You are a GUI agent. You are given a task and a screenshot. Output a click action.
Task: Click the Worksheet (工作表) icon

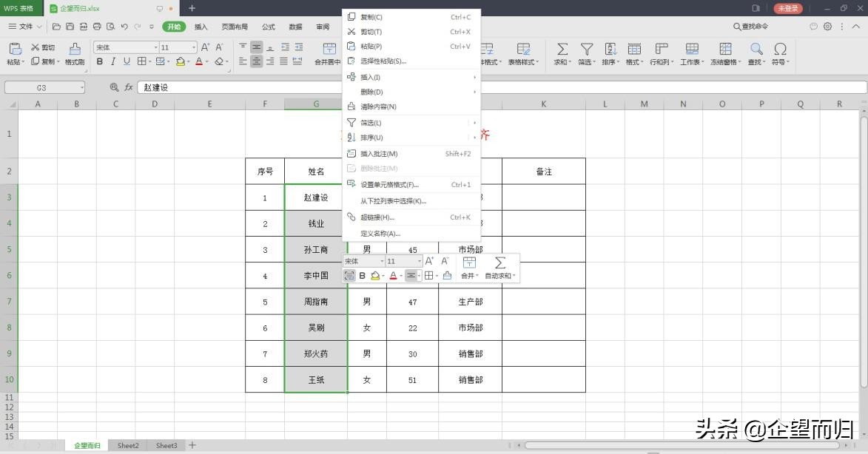point(692,49)
